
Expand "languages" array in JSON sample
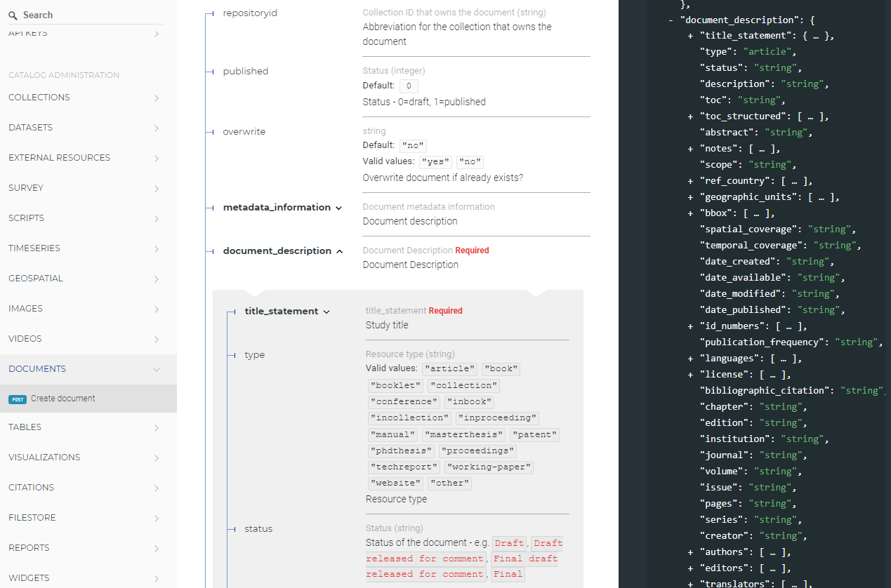click(691, 359)
